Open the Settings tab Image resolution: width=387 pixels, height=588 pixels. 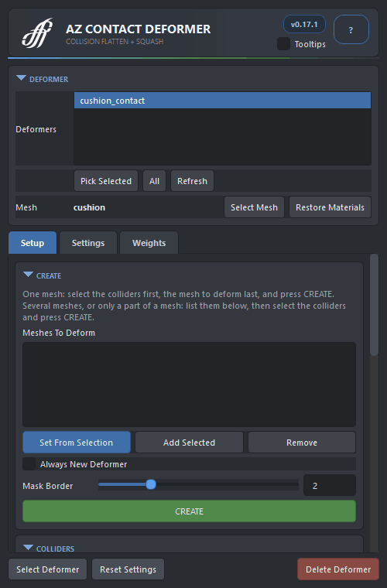88,243
